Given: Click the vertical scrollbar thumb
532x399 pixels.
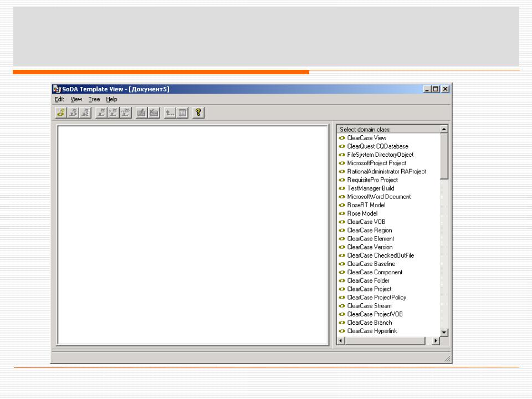Looking at the screenshot, I should 444,156.
